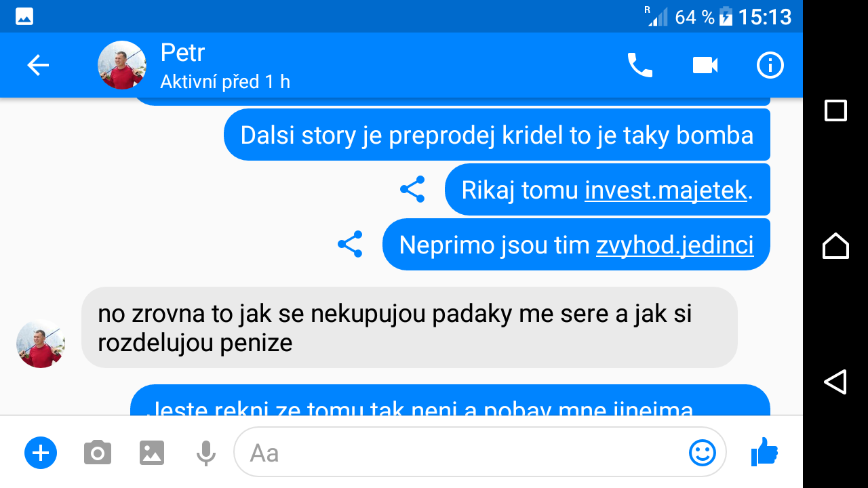868x488 pixels.
Task: Start a voice call with Petr
Action: [639, 65]
